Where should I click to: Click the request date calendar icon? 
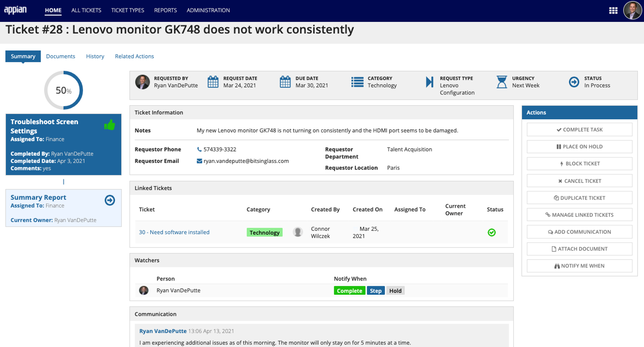click(x=213, y=82)
